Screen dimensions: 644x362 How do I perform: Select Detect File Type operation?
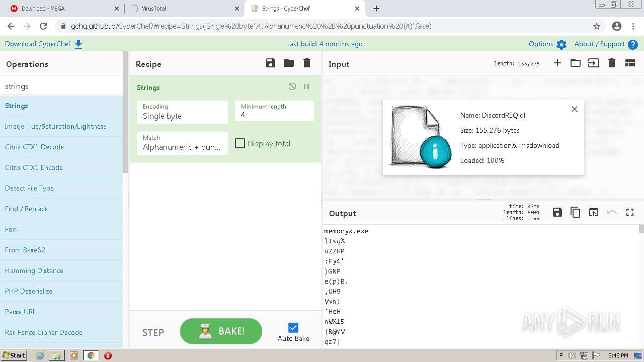(x=61, y=188)
